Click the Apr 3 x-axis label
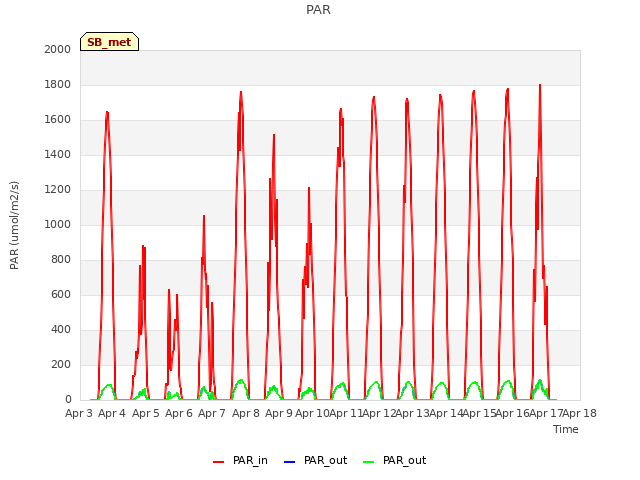 coord(79,413)
